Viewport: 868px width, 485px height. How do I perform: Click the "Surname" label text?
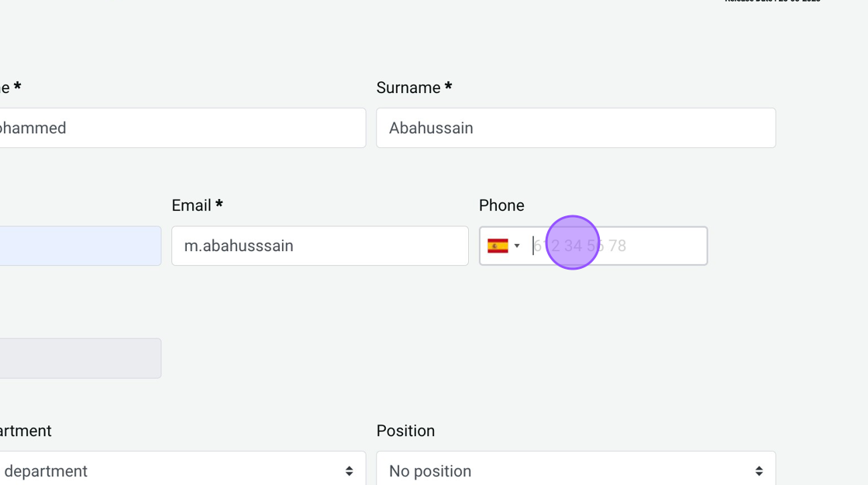point(408,88)
